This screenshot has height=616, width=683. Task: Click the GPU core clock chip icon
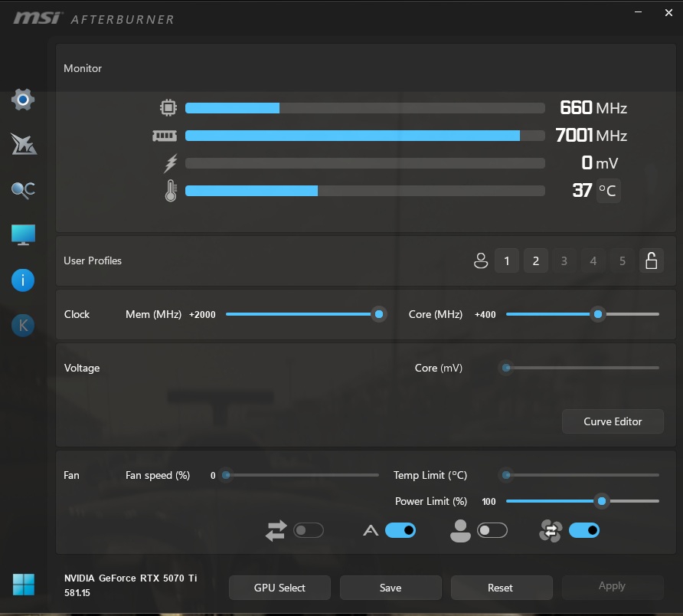point(168,108)
